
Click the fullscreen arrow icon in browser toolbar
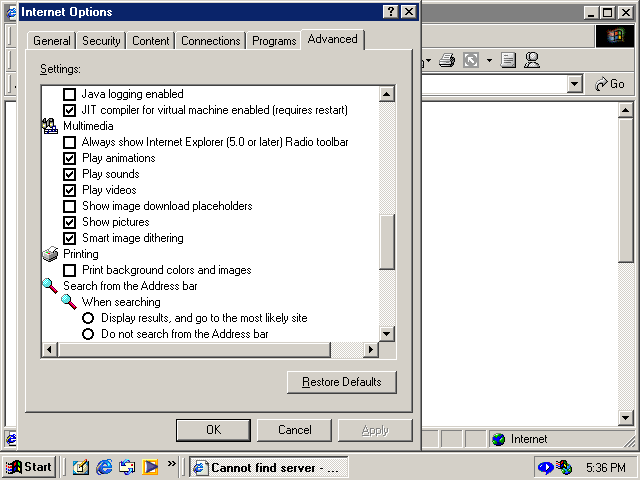[x=471, y=61]
